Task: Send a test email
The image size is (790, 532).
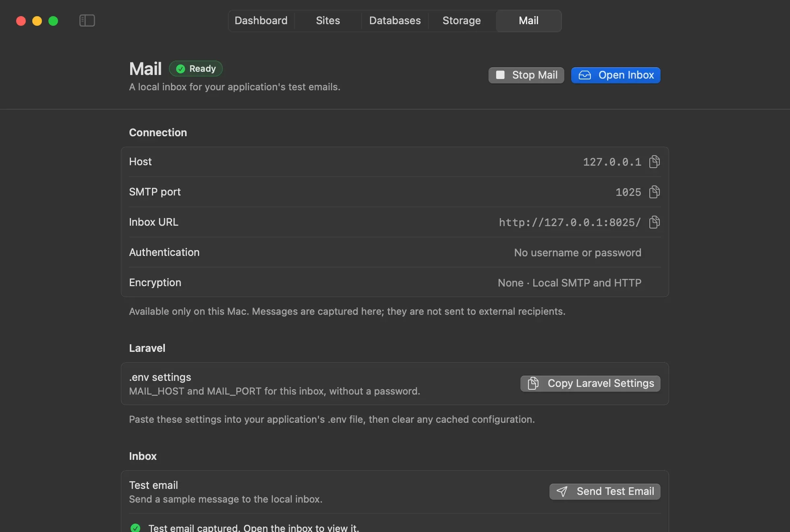Action: (605, 491)
